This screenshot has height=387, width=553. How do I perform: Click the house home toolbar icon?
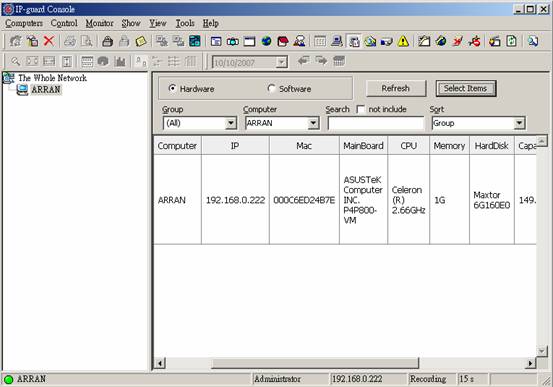(16, 41)
